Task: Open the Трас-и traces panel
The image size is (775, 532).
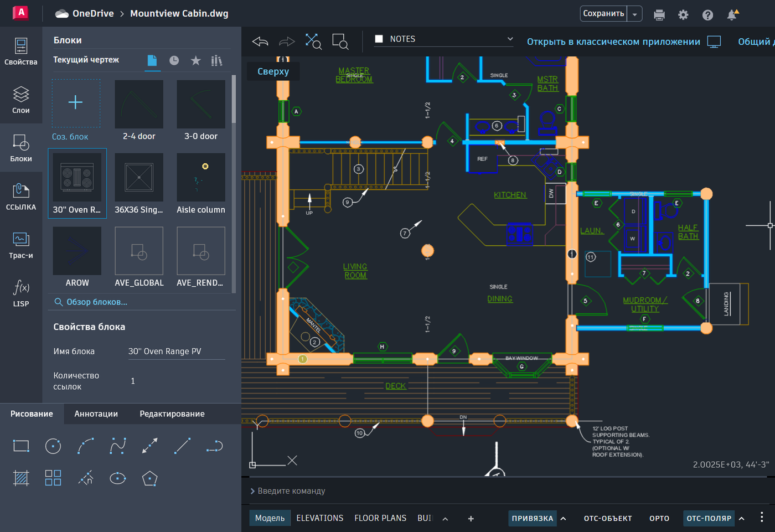Action: click(21, 245)
